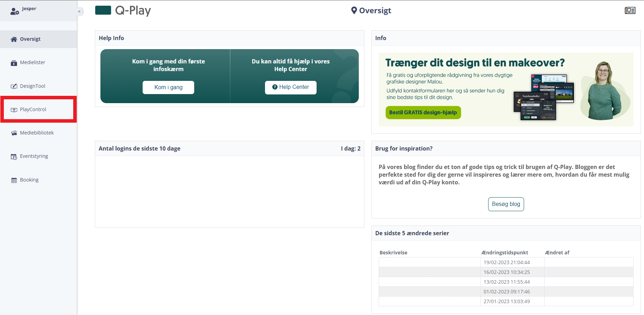
Task: Click 'Trænger dit design til en makeover?' heading
Action: click(x=475, y=63)
